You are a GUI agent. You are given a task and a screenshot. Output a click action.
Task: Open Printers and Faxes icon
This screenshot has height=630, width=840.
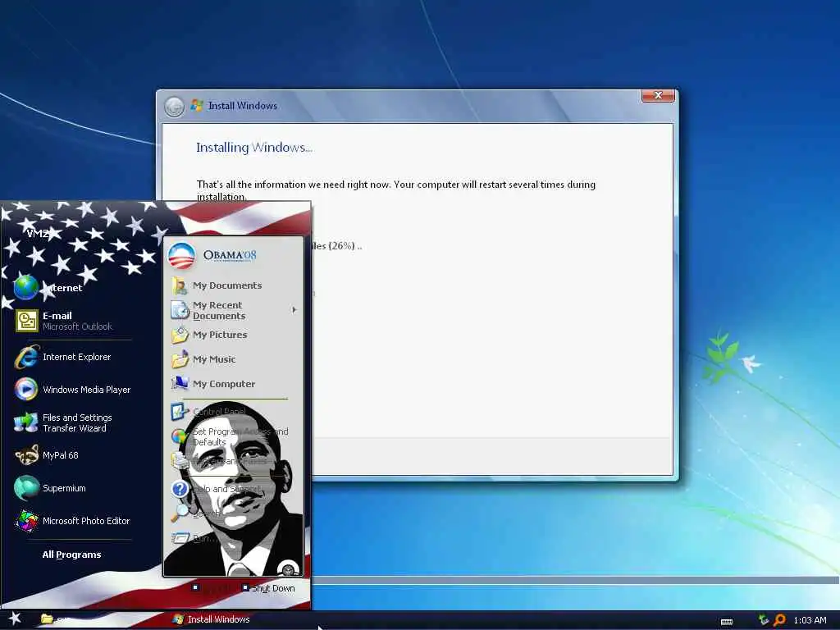pos(180,461)
